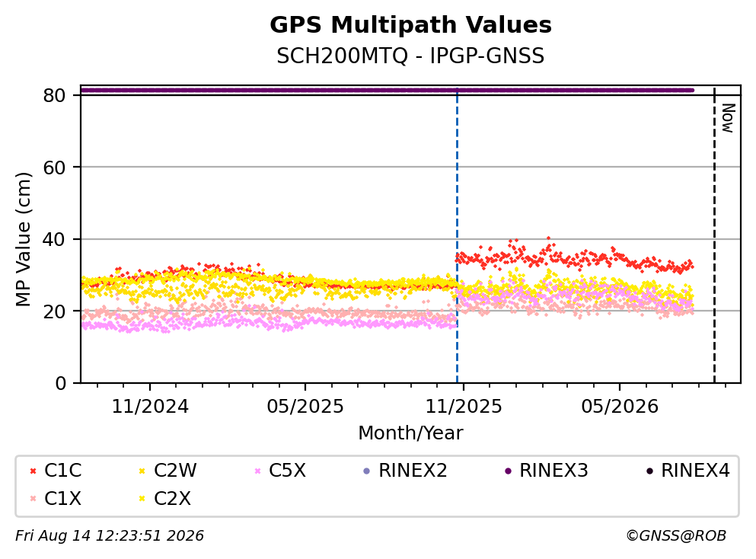Click the 11/2024 x-axis tick label
Image resolution: width=756 pixels, height=559 pixels.
(x=150, y=407)
